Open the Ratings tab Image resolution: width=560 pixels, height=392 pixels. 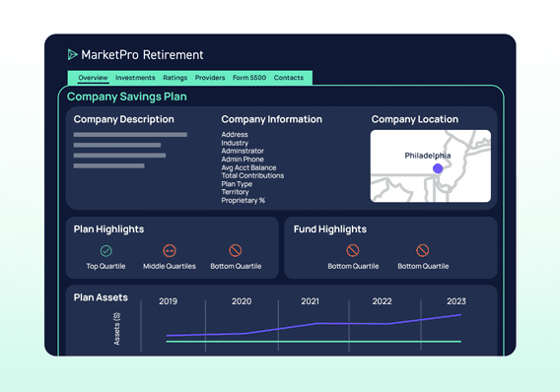point(175,78)
